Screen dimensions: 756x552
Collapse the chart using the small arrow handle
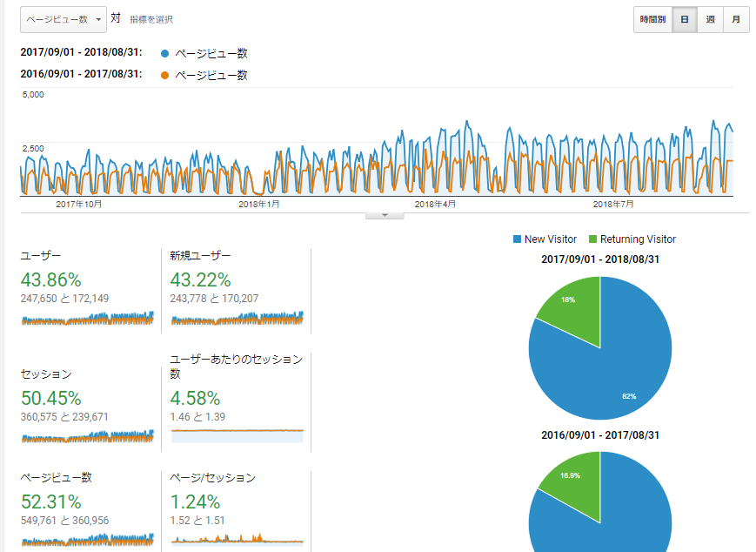coord(385,215)
